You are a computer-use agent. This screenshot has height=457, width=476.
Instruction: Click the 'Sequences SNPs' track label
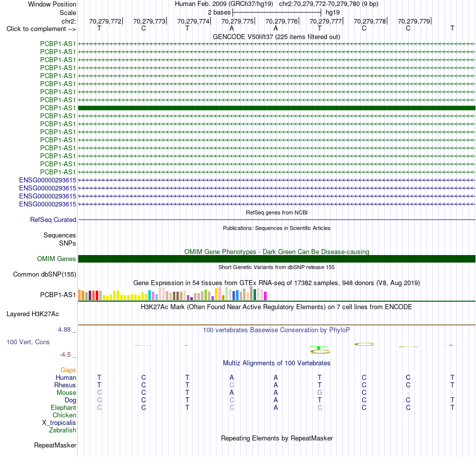coord(60,240)
